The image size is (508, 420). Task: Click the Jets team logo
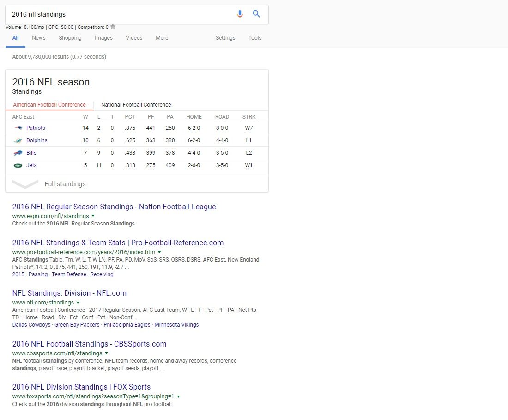(18, 165)
